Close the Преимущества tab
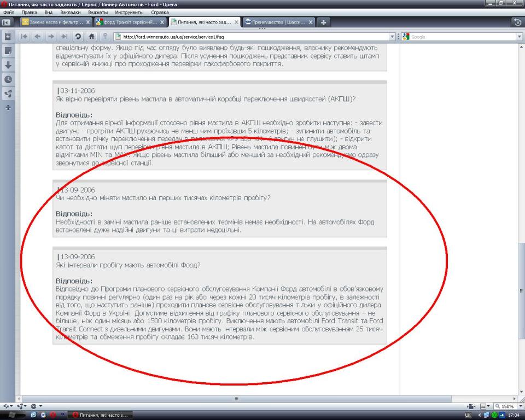 [311, 22]
